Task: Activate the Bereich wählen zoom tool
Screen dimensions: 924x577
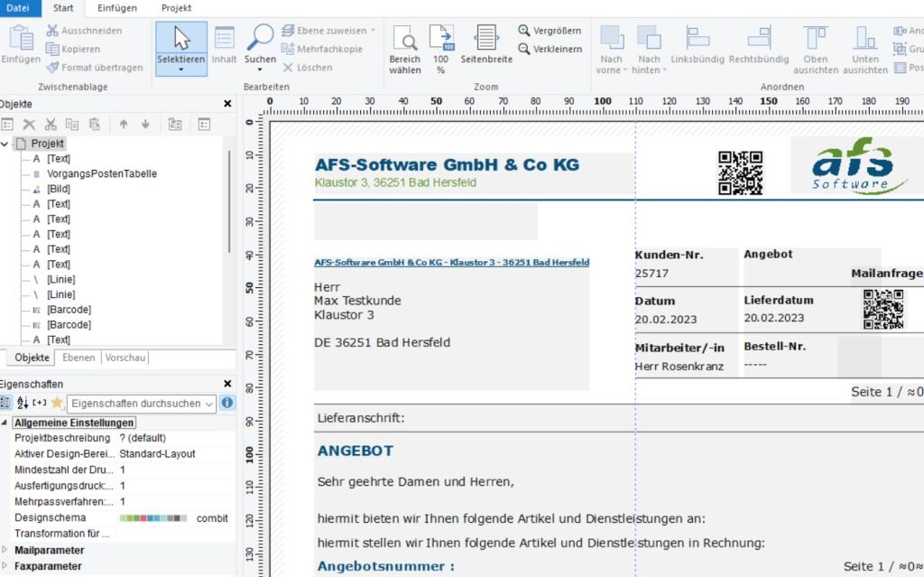Action: click(x=405, y=50)
